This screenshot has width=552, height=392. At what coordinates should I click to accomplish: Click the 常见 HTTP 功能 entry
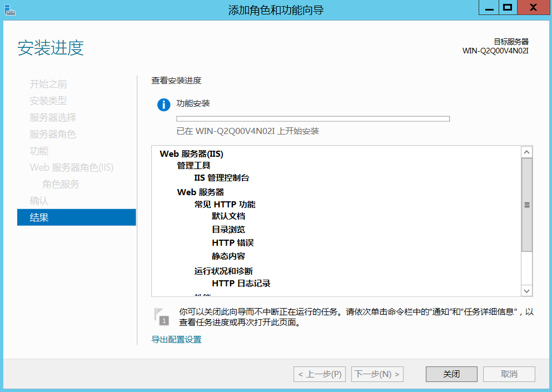pos(225,204)
